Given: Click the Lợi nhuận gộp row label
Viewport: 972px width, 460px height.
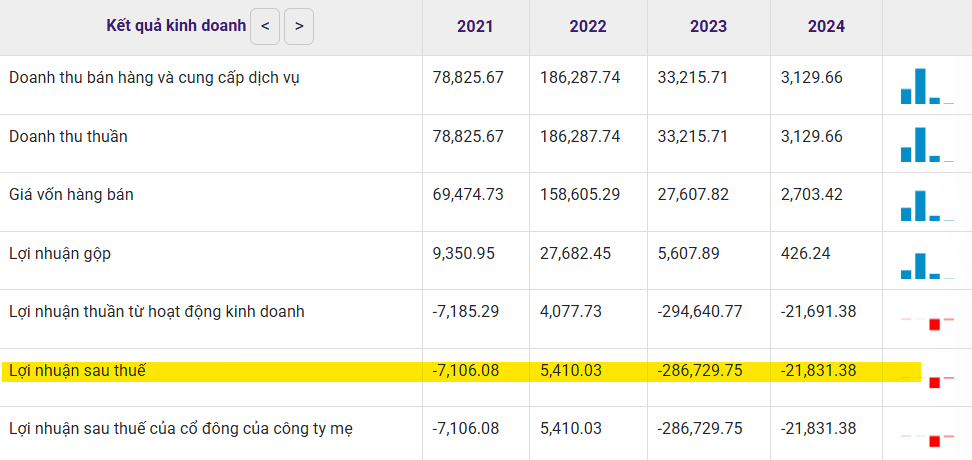Looking at the screenshot, I should 60,254.
